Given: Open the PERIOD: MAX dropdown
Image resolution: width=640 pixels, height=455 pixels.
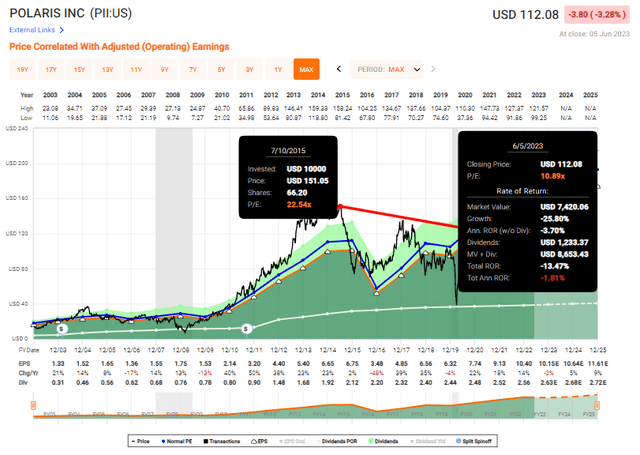Looking at the screenshot, I should click(x=386, y=69).
